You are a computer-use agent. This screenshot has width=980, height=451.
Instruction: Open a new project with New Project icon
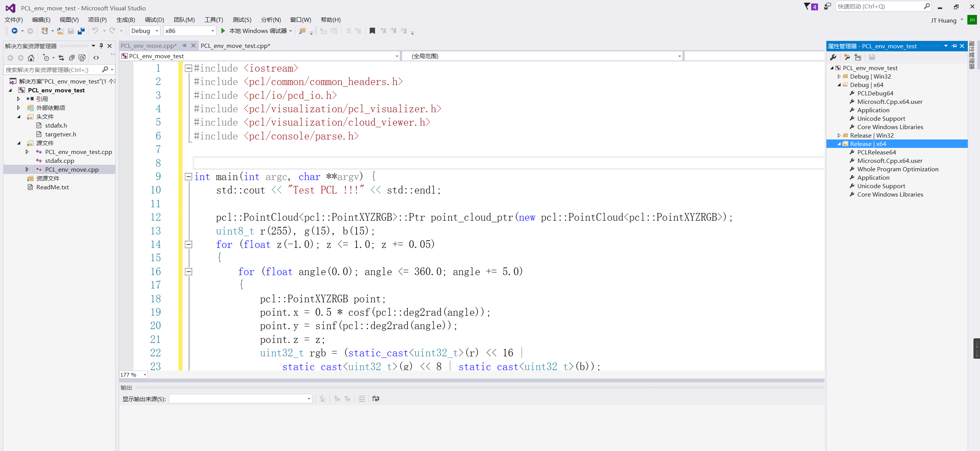44,31
